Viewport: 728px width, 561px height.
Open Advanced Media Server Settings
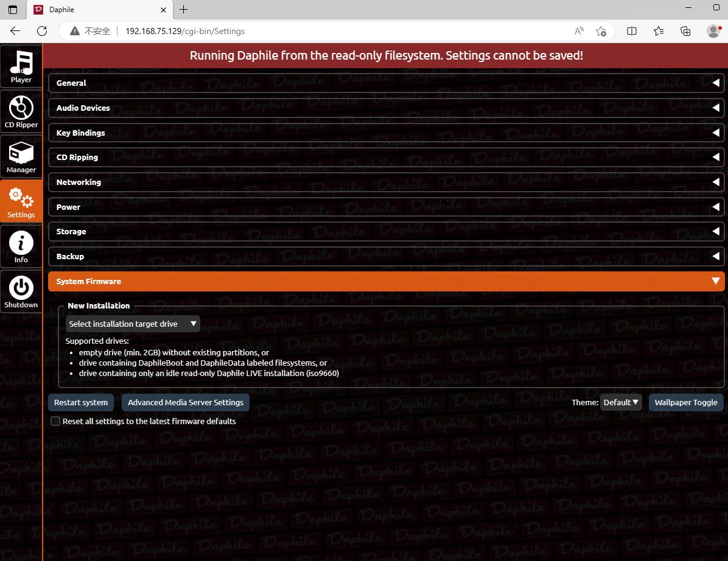[185, 402]
